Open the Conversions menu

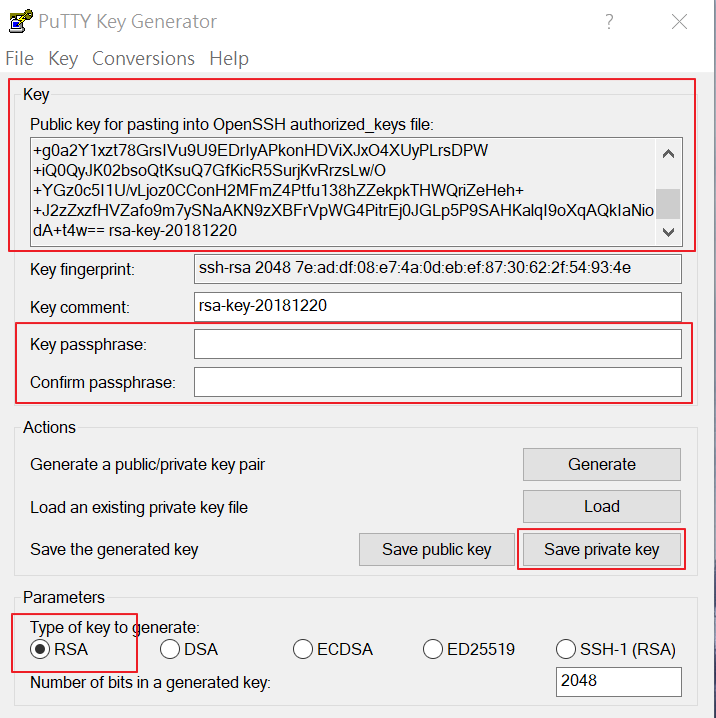tap(143, 59)
